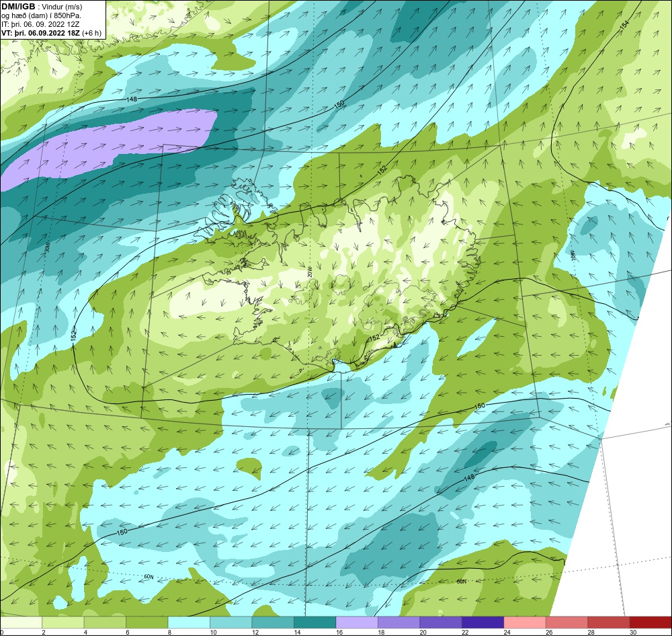Click the '152' contour label on Iceland's south coast

[374, 338]
